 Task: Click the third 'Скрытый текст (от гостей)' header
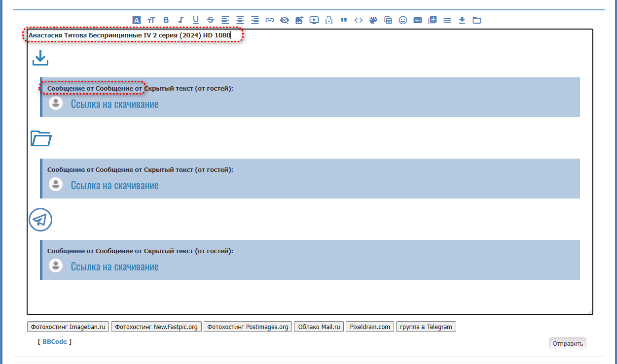coord(188,251)
